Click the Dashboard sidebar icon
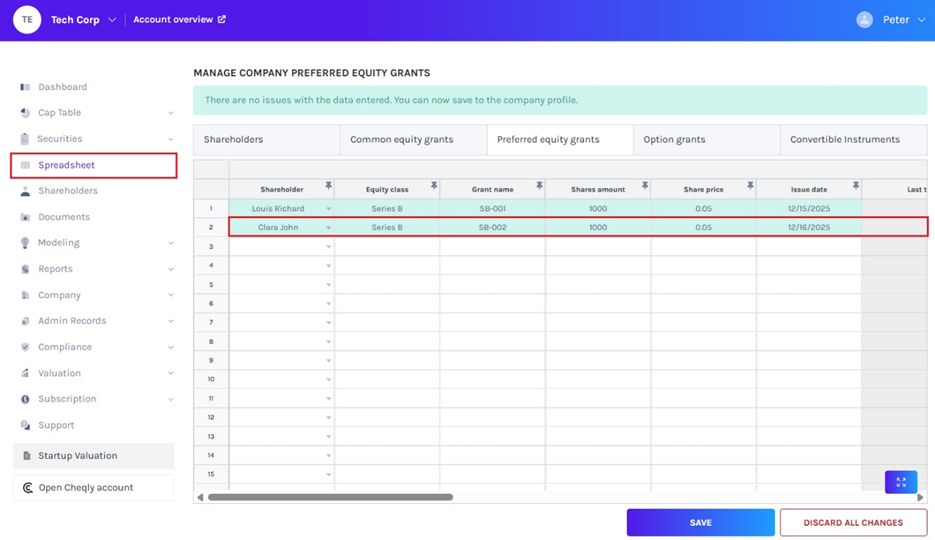The height and width of the screenshot is (540, 935). 25,87
